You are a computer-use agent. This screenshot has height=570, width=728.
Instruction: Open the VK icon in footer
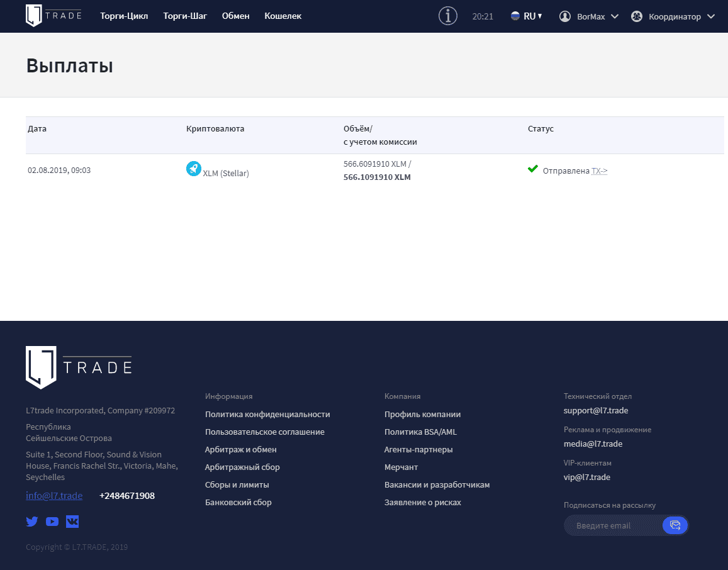click(x=72, y=522)
